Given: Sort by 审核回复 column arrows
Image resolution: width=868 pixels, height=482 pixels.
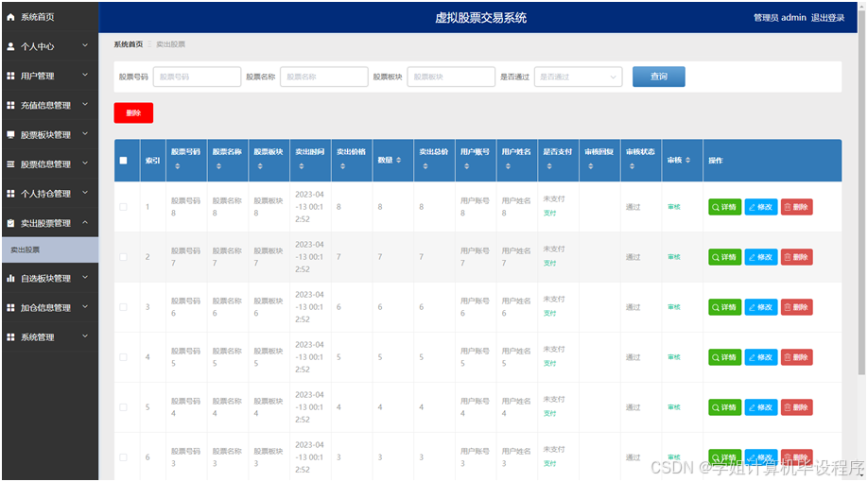Looking at the screenshot, I should point(591,166).
